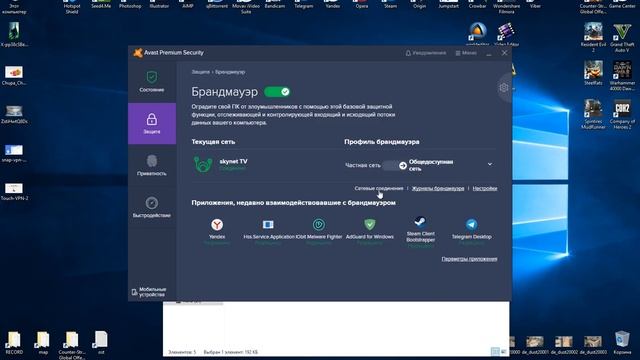Open the Avast Меню button
This screenshot has height=360, width=640.
(x=466, y=53)
